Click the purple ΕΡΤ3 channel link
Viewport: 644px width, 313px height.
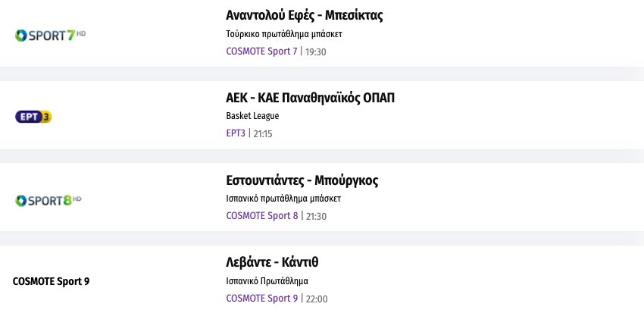(x=236, y=133)
